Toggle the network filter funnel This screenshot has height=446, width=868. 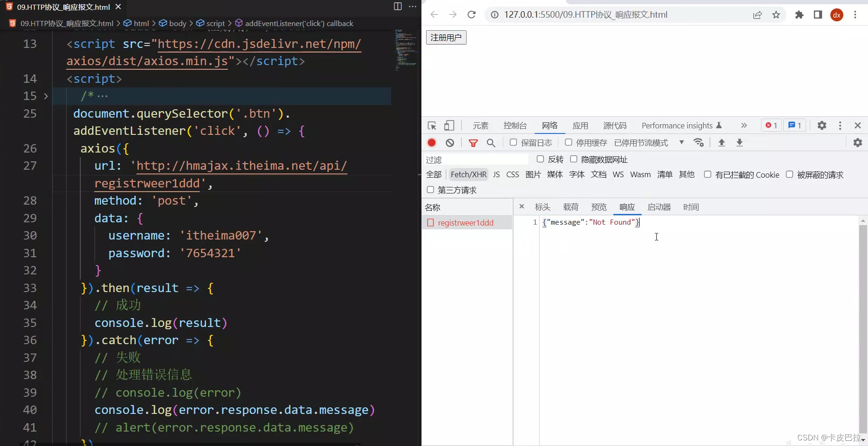(x=473, y=143)
